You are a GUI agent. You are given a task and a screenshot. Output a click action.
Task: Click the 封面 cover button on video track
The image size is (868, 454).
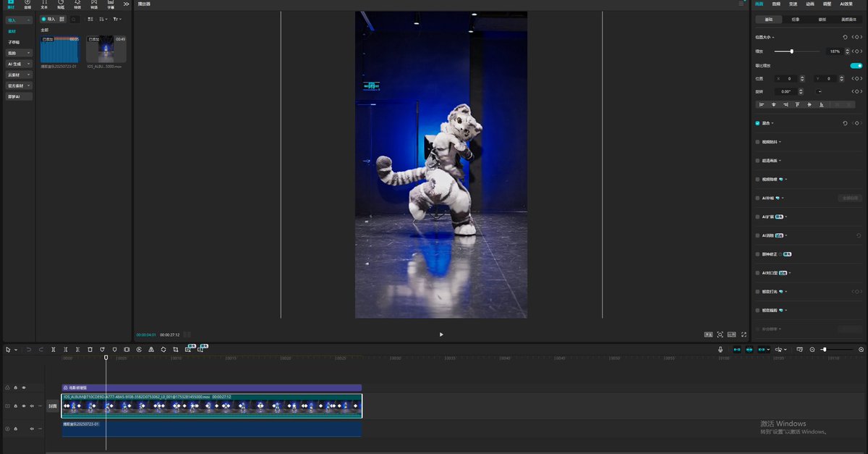(52, 406)
